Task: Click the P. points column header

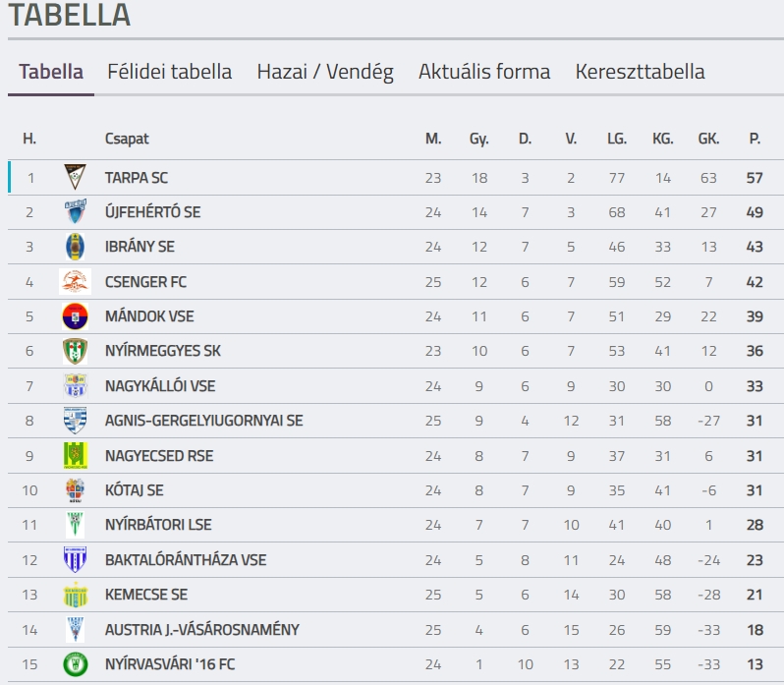Action: [755, 139]
